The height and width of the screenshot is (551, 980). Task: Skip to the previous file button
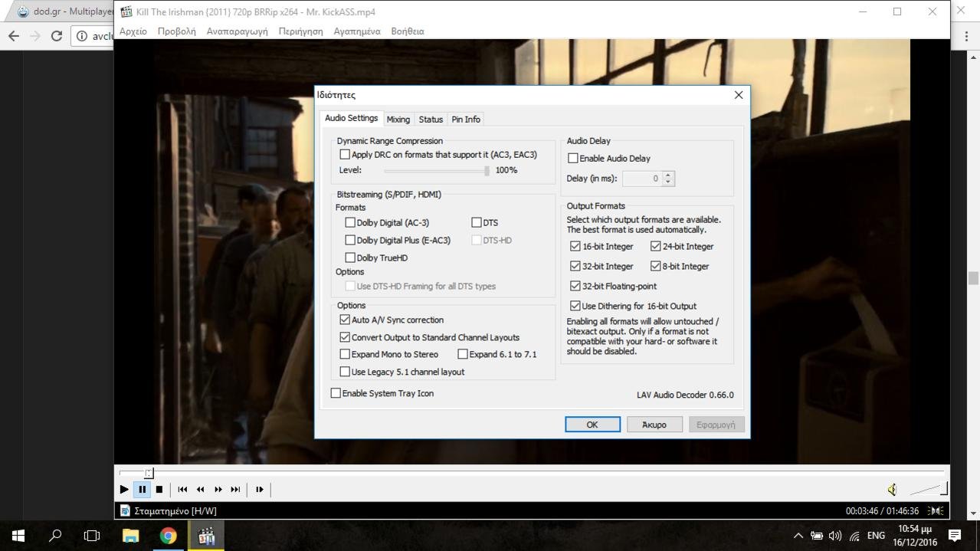point(182,489)
